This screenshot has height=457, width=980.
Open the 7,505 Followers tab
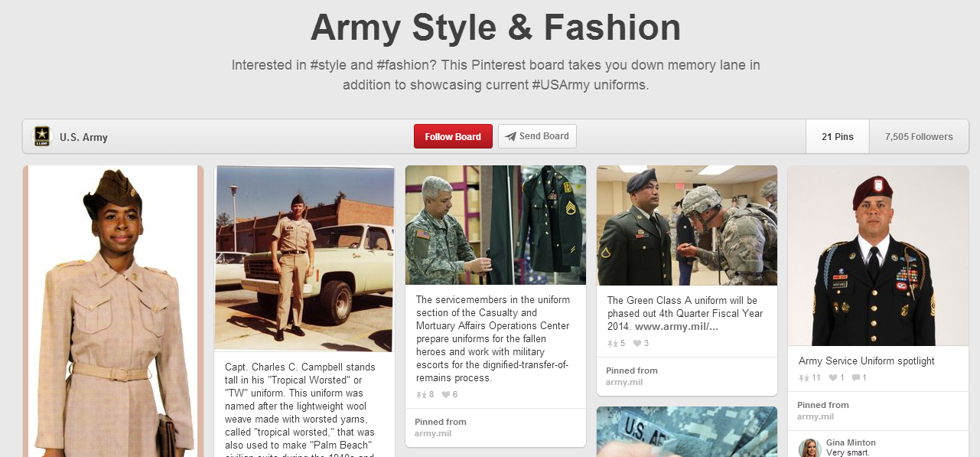click(x=919, y=137)
